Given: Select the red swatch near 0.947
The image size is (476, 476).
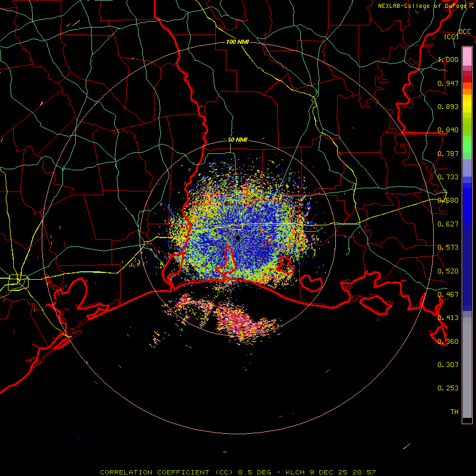Looking at the screenshot, I should tap(467, 79).
